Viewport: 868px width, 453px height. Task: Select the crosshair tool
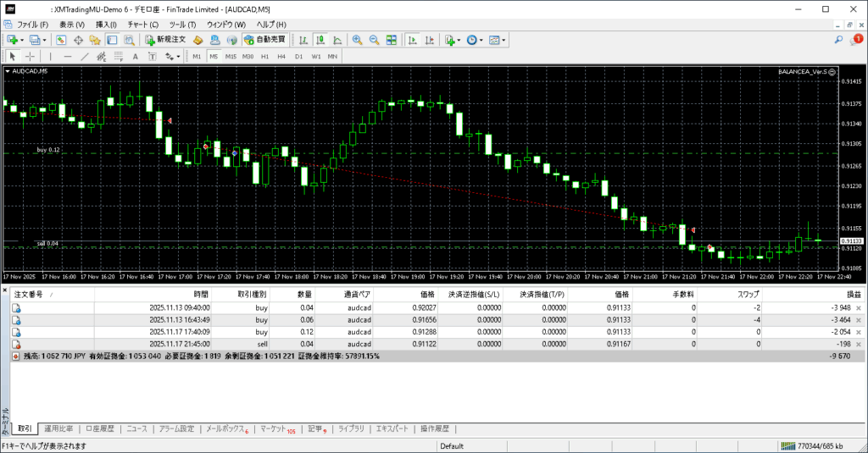pyautogui.click(x=31, y=57)
